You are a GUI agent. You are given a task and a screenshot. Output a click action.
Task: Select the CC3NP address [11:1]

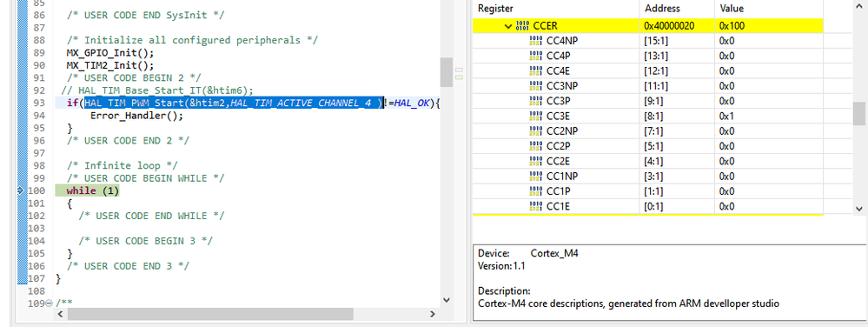[x=656, y=86]
